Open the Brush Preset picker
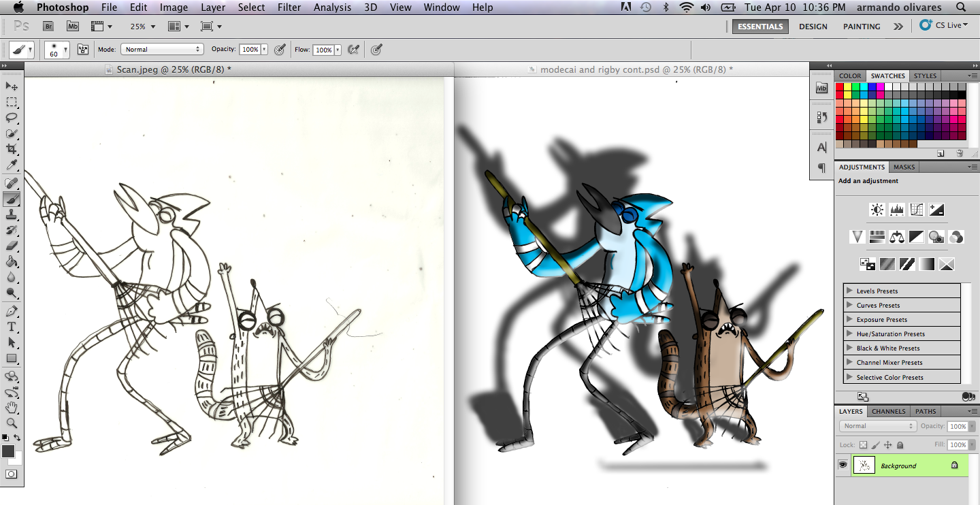 pos(57,50)
